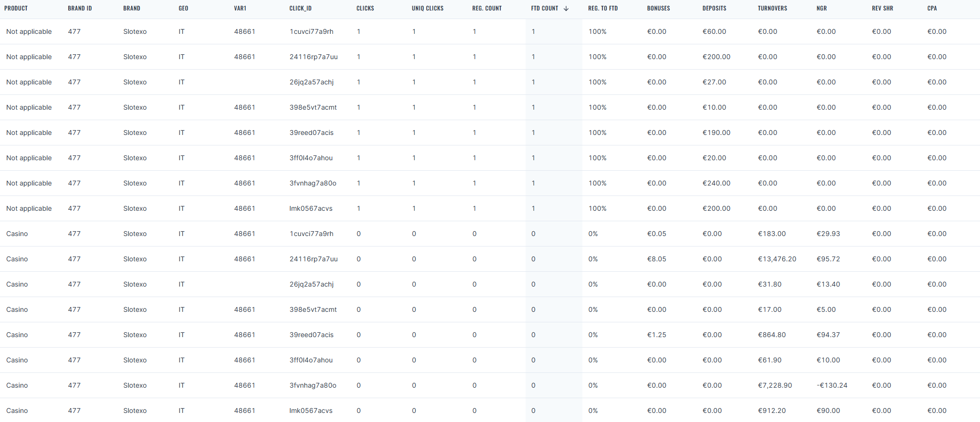Click the GEO column header
Viewport: 980px width, 422px height.
(183, 9)
